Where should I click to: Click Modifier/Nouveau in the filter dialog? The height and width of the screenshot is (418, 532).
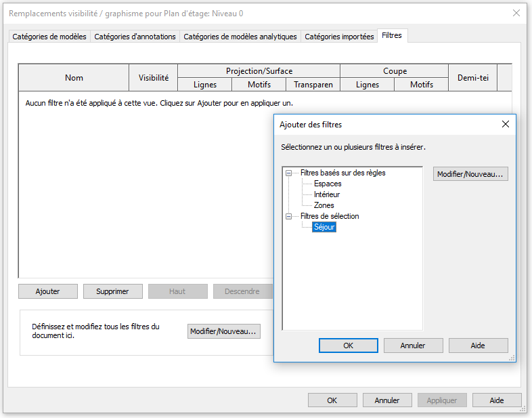click(470, 174)
